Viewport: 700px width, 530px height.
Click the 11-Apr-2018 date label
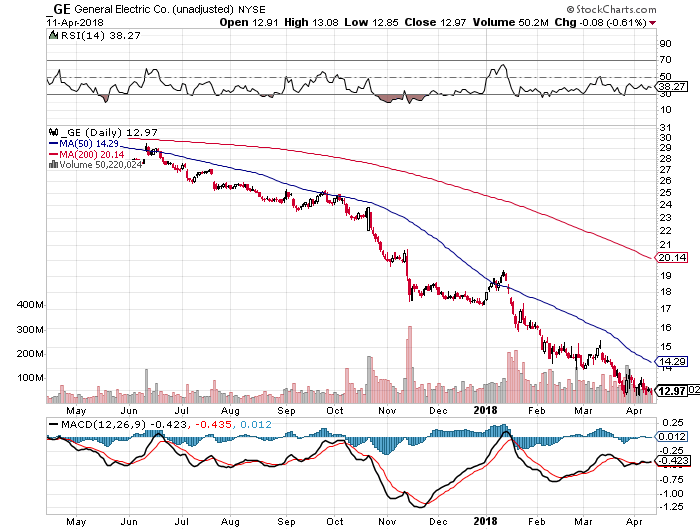75,22
